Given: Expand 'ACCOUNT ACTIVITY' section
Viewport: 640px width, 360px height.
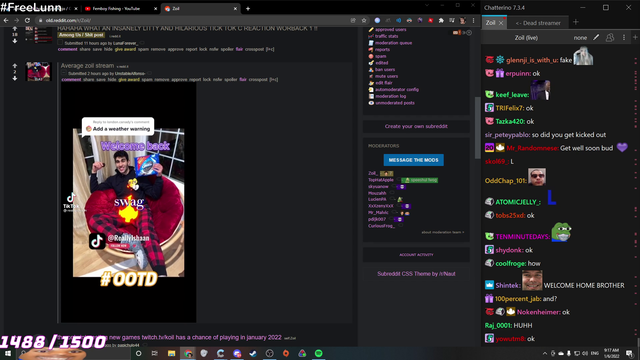Looking at the screenshot, I should (x=416, y=255).
